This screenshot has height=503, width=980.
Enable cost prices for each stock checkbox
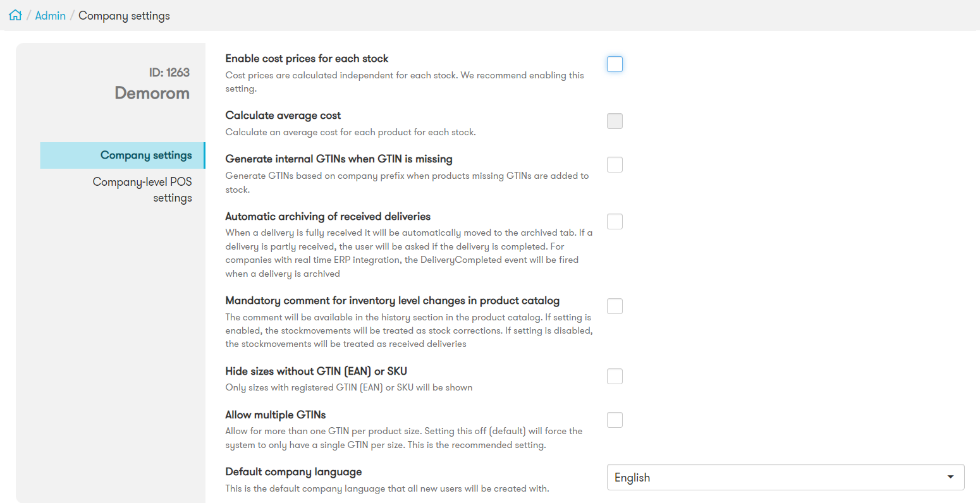[615, 64]
